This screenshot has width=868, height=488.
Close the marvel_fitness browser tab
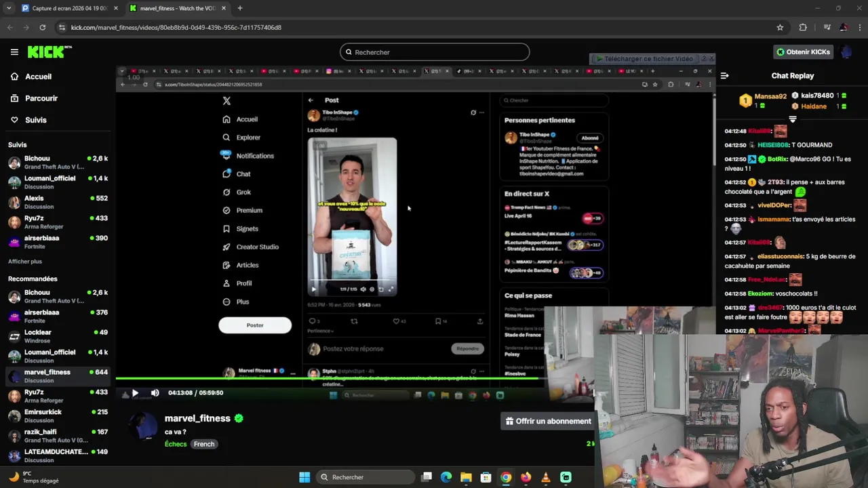224,8
